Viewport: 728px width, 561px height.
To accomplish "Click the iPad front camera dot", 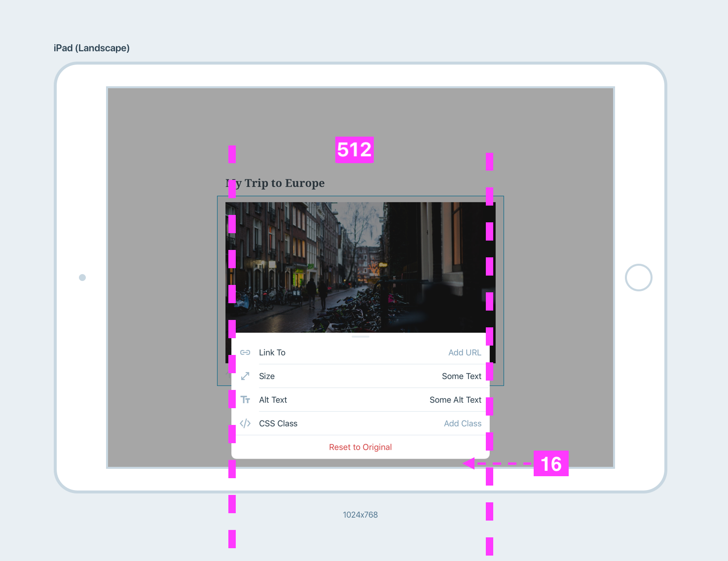I will point(82,278).
